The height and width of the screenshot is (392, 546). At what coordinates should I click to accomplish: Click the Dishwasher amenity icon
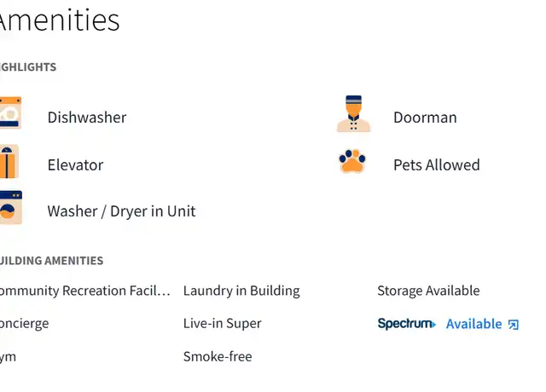point(10,112)
